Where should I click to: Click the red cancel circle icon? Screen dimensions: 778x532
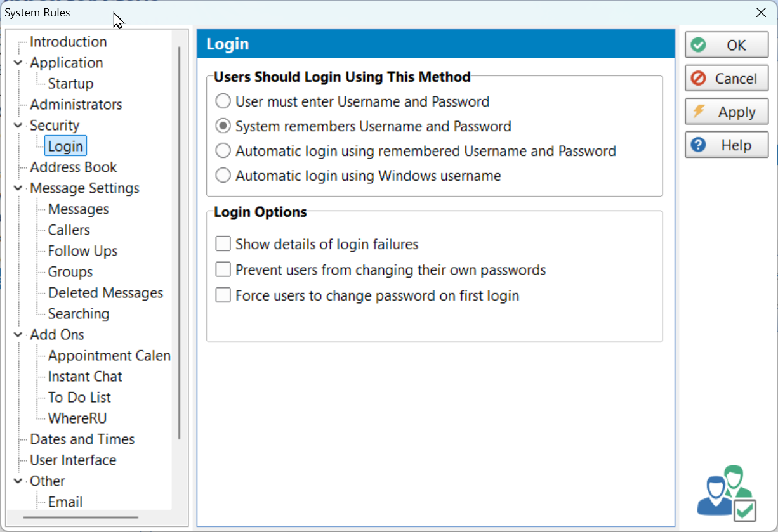699,79
